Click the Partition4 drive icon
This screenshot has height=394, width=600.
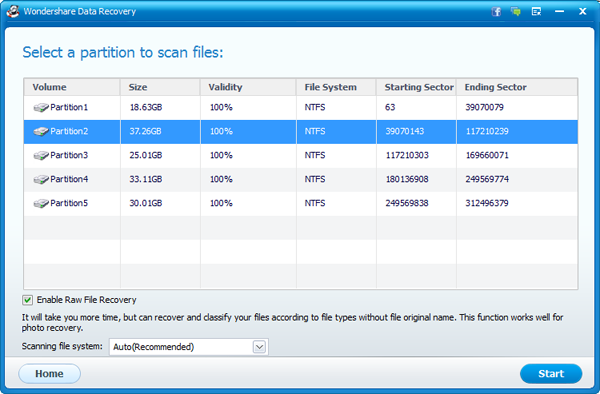41,179
